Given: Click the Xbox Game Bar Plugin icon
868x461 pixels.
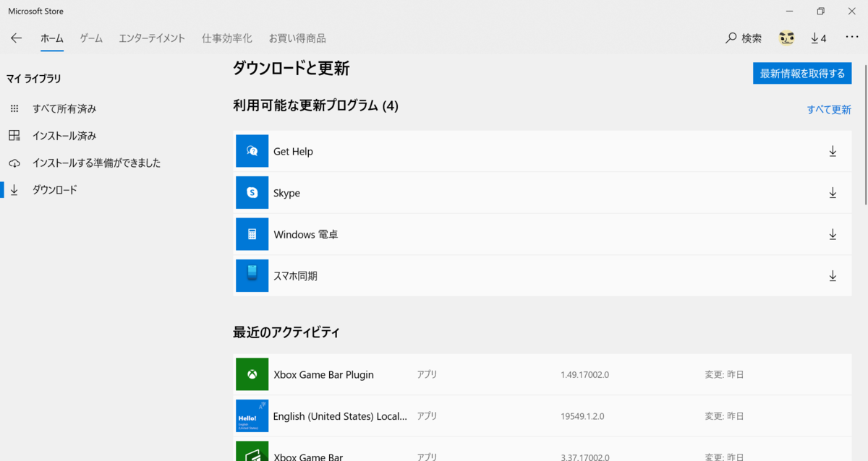Looking at the screenshot, I should point(252,374).
